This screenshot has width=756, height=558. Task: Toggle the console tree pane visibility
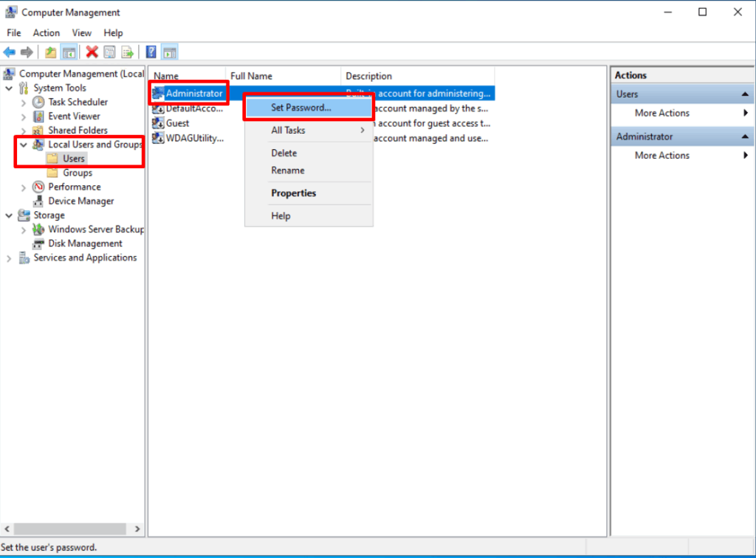pos(68,52)
